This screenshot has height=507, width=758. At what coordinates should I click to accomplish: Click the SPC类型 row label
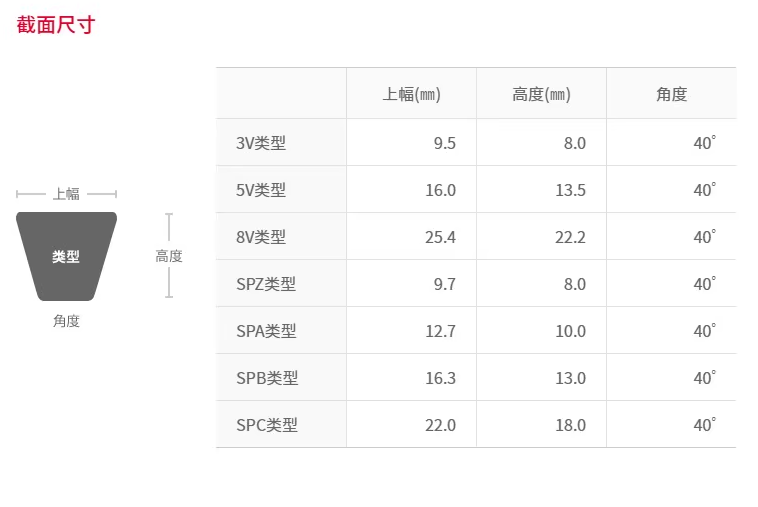(x=267, y=425)
